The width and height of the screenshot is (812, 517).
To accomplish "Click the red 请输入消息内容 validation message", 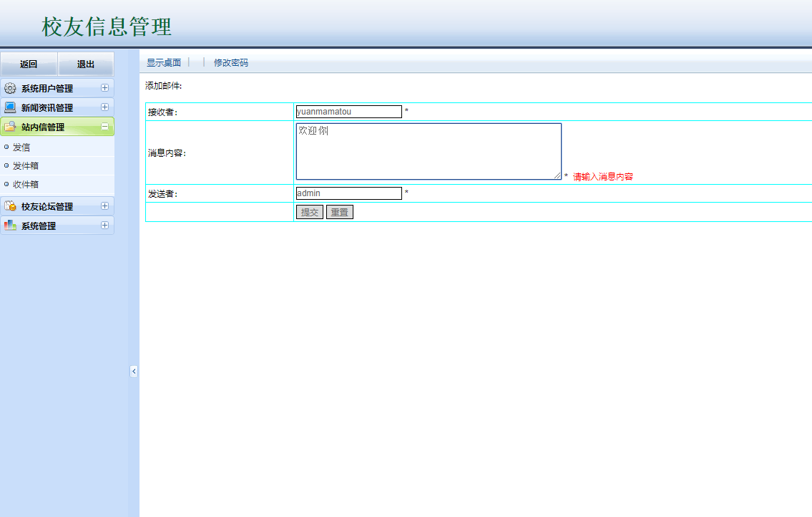I will pyautogui.click(x=603, y=177).
